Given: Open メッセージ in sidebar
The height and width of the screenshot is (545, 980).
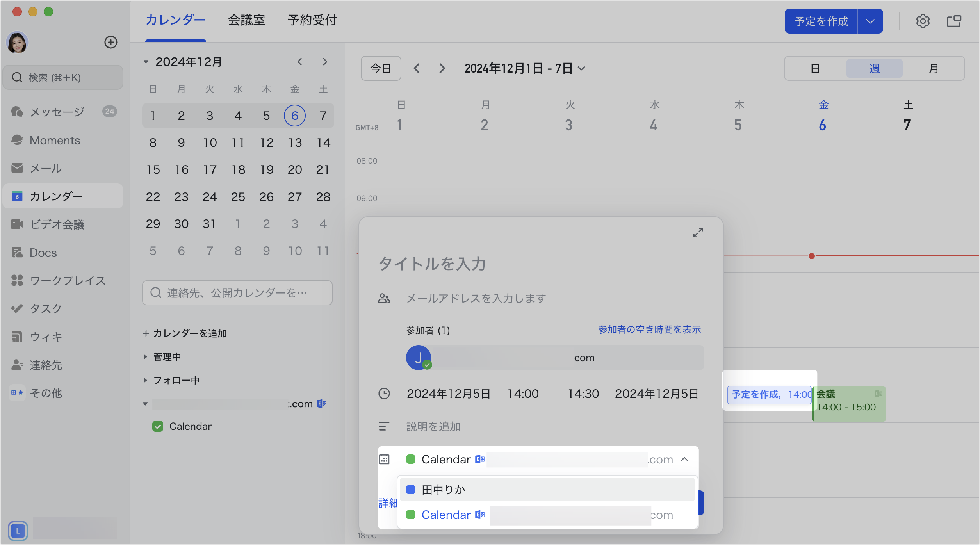Looking at the screenshot, I should (x=57, y=112).
